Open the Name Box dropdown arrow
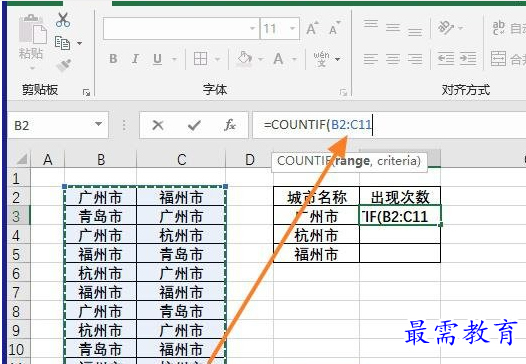The image size is (526, 364). (x=98, y=124)
